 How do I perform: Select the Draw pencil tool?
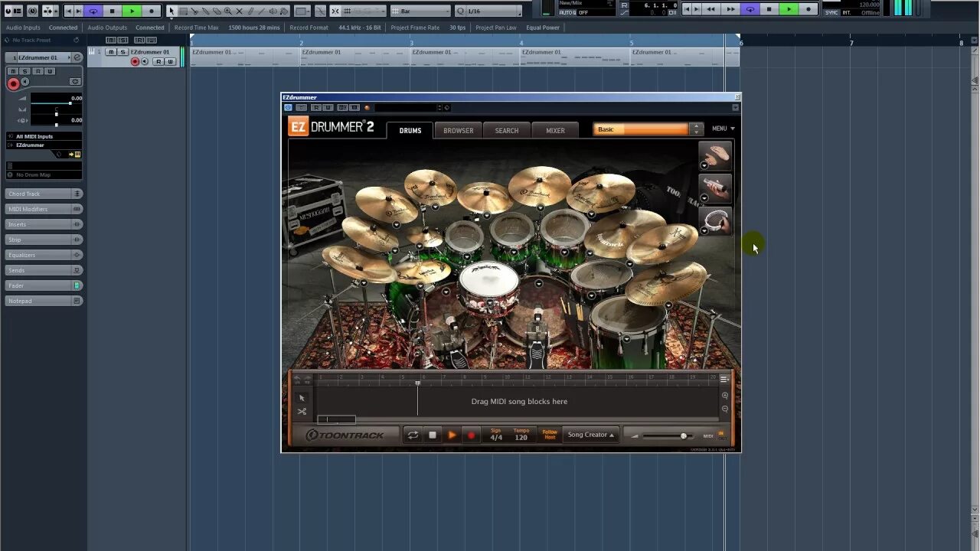(x=250, y=11)
